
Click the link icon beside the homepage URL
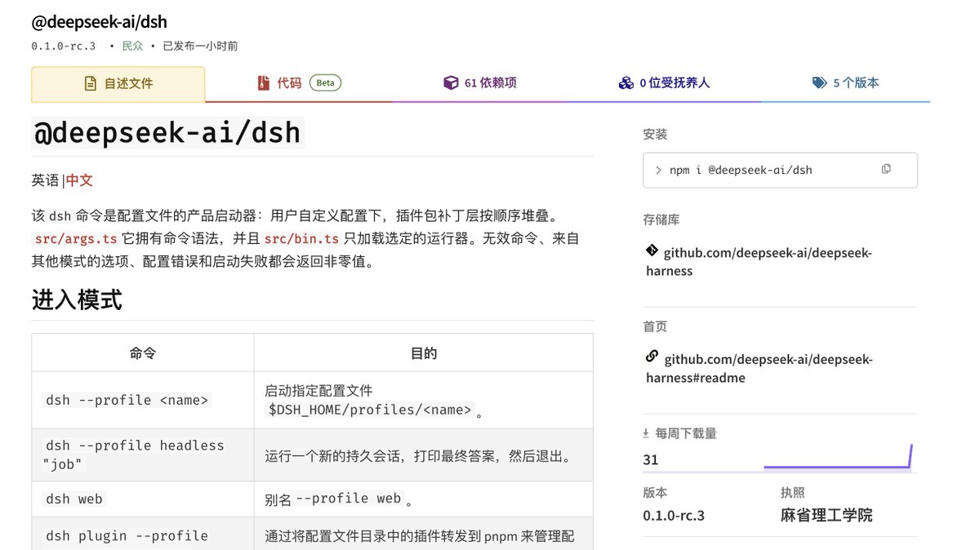click(652, 357)
